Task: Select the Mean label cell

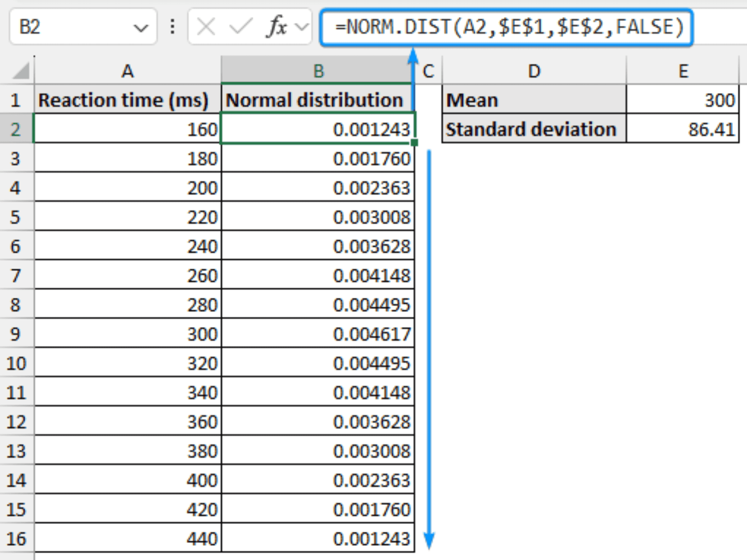Action: [x=534, y=100]
